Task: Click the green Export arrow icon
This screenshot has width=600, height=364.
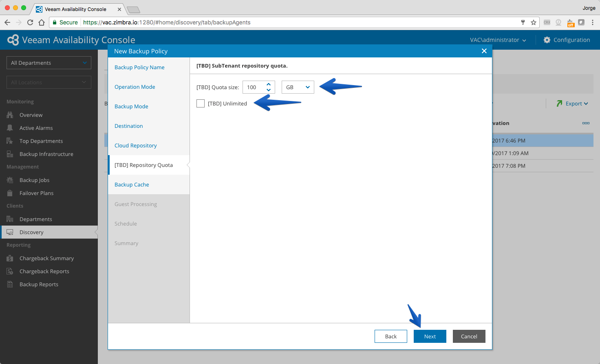Action: 559,103
